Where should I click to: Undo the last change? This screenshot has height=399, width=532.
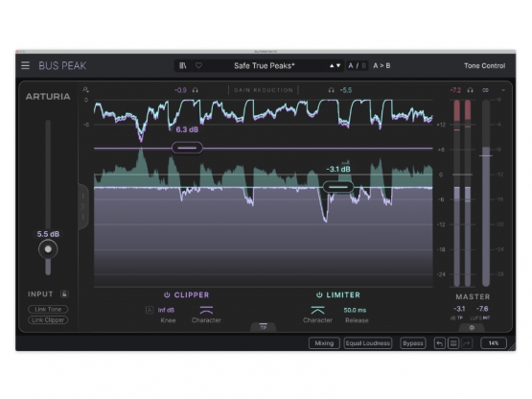click(x=439, y=343)
